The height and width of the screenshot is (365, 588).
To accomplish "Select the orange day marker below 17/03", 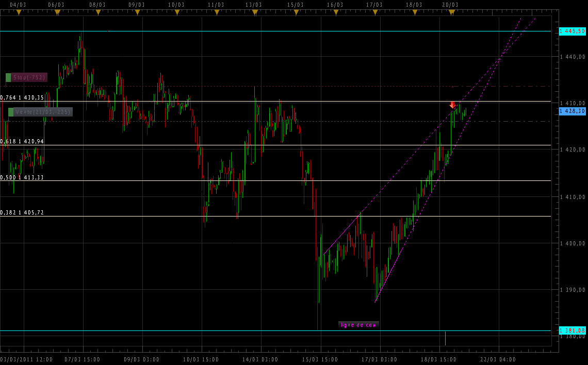I will point(373,13).
